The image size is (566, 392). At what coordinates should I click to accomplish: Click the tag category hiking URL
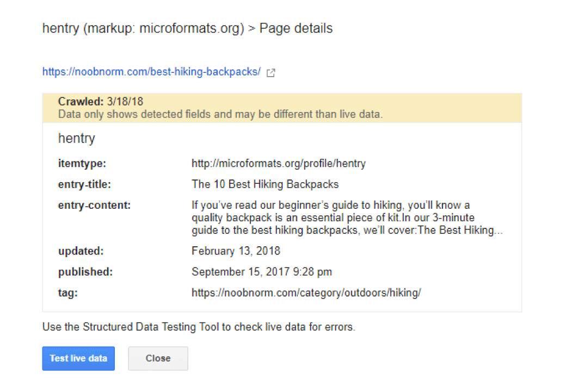[x=306, y=293]
